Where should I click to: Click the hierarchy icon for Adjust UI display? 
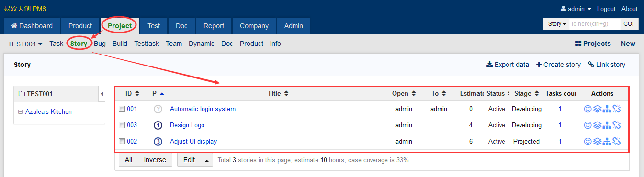607,142
